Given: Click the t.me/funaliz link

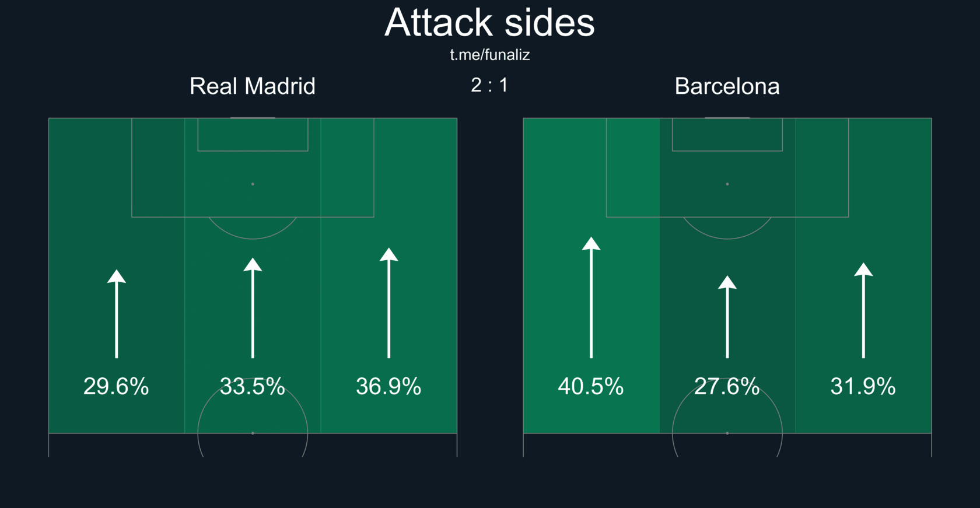Looking at the screenshot, I should pos(489,55).
